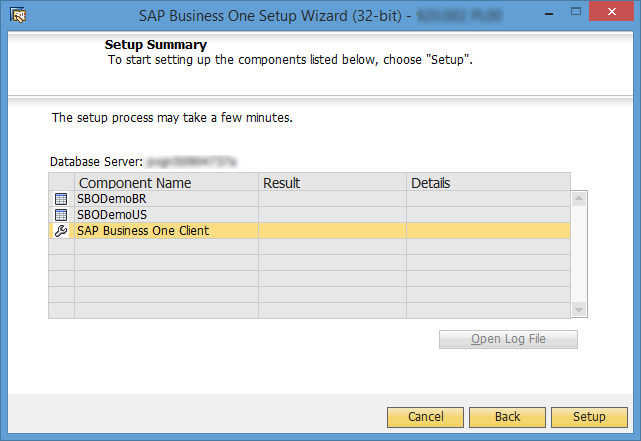Click the Component Name column header
This screenshot has height=441, width=641.
pyautogui.click(x=166, y=182)
